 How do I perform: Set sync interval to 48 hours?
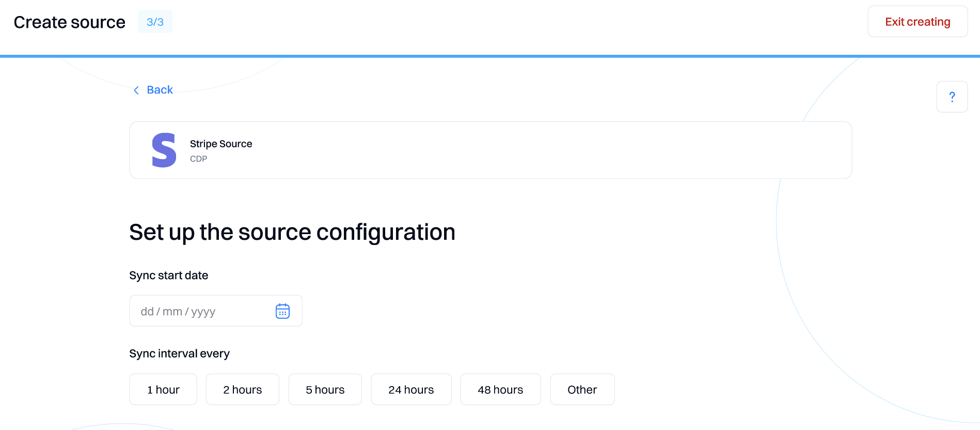point(501,390)
